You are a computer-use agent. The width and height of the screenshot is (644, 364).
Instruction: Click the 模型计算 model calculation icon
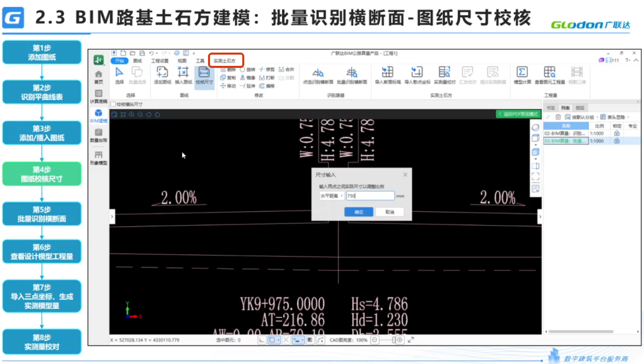pyautogui.click(x=521, y=76)
